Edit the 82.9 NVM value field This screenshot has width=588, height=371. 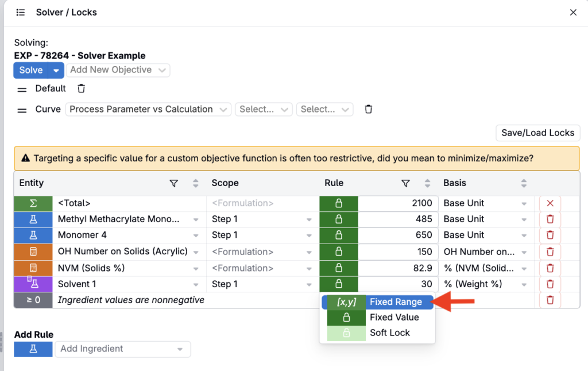(398, 268)
